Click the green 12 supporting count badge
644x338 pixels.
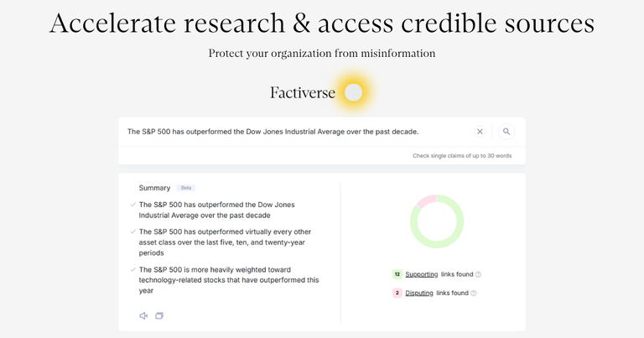[x=397, y=274]
